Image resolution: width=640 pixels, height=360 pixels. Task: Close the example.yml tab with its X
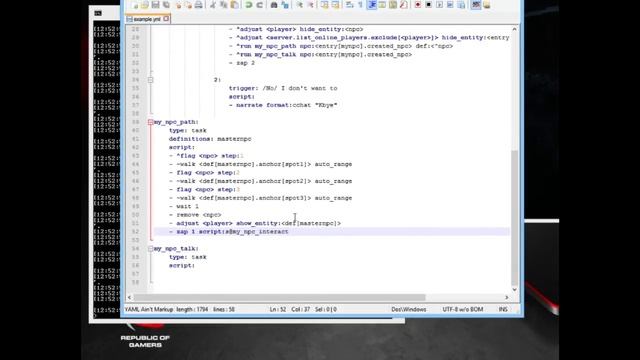click(x=166, y=19)
